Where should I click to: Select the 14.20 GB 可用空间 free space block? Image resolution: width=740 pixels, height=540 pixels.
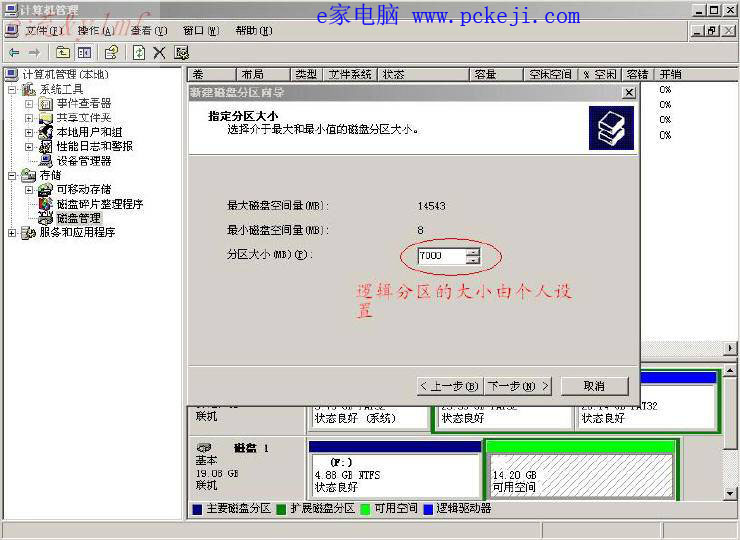(x=580, y=469)
